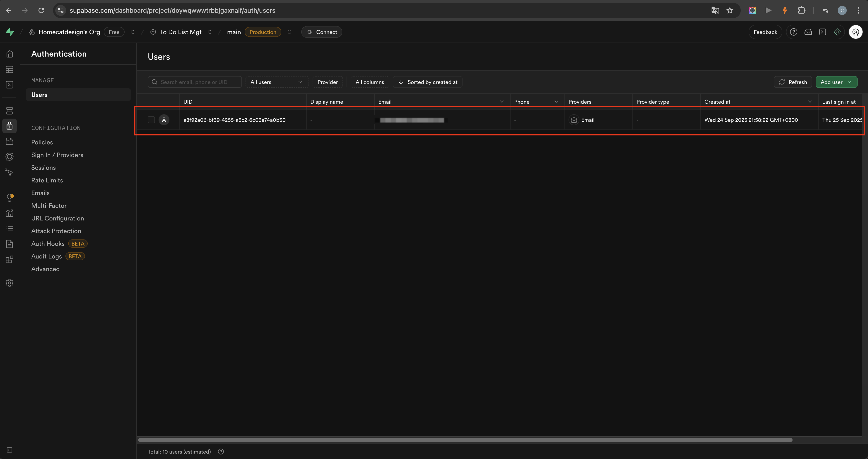The height and width of the screenshot is (459, 868).
Task: Open the Table Editor sidebar icon
Action: [x=10, y=69]
